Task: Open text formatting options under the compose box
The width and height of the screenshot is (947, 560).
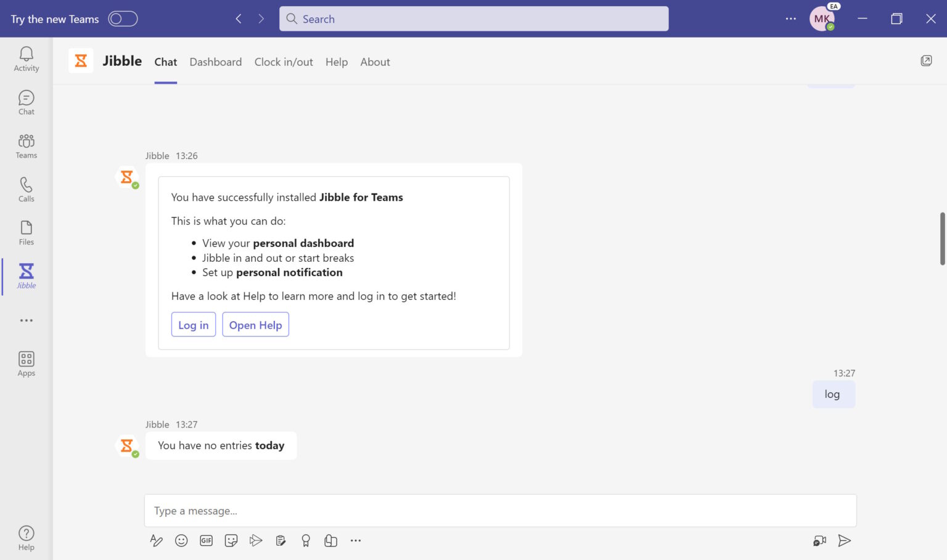Action: [156, 540]
